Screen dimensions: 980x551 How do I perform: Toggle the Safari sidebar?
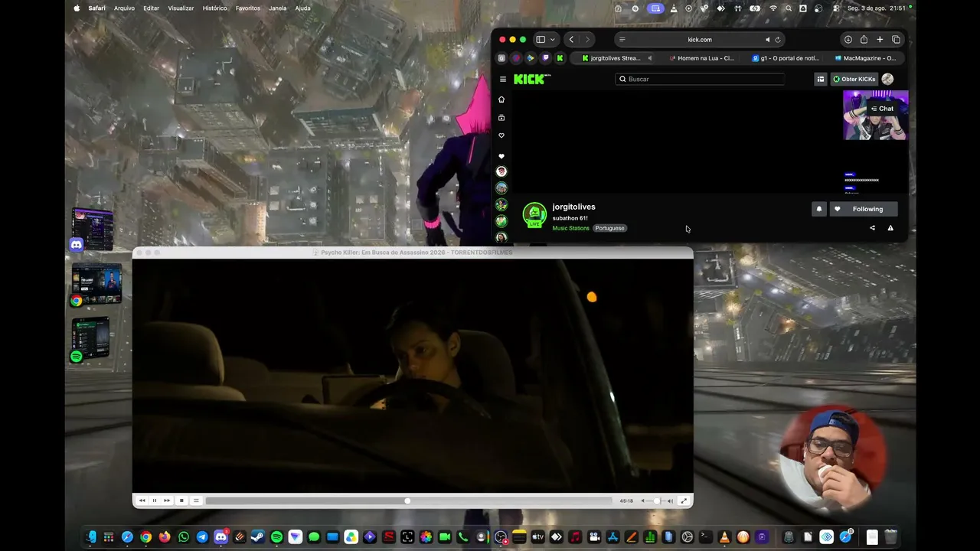[541, 40]
